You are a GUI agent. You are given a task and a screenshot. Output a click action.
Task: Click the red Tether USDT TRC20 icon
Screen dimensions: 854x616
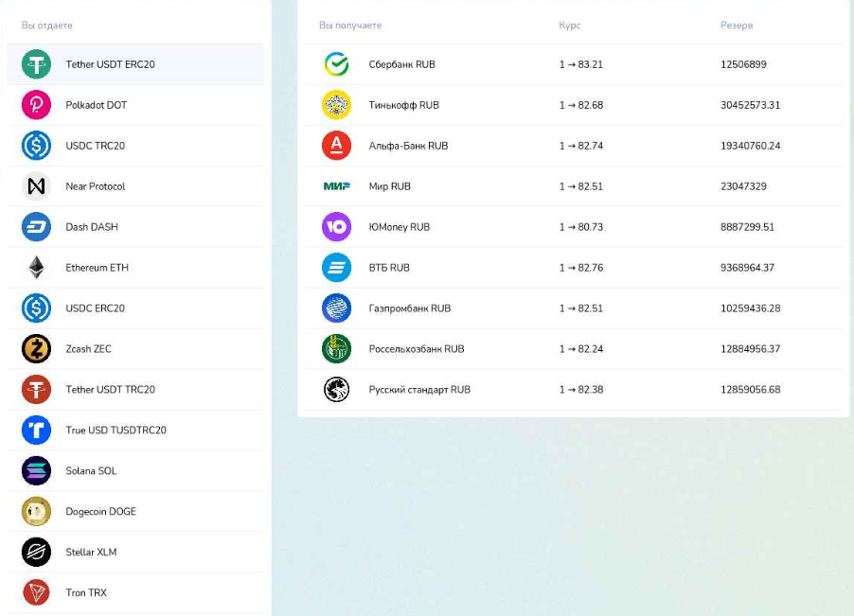(x=37, y=390)
